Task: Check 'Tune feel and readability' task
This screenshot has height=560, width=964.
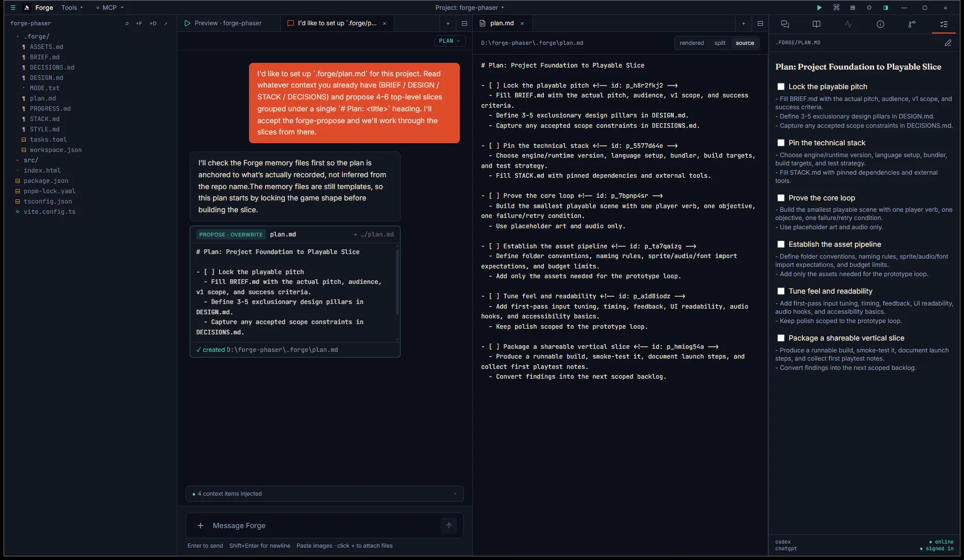Action: point(781,291)
